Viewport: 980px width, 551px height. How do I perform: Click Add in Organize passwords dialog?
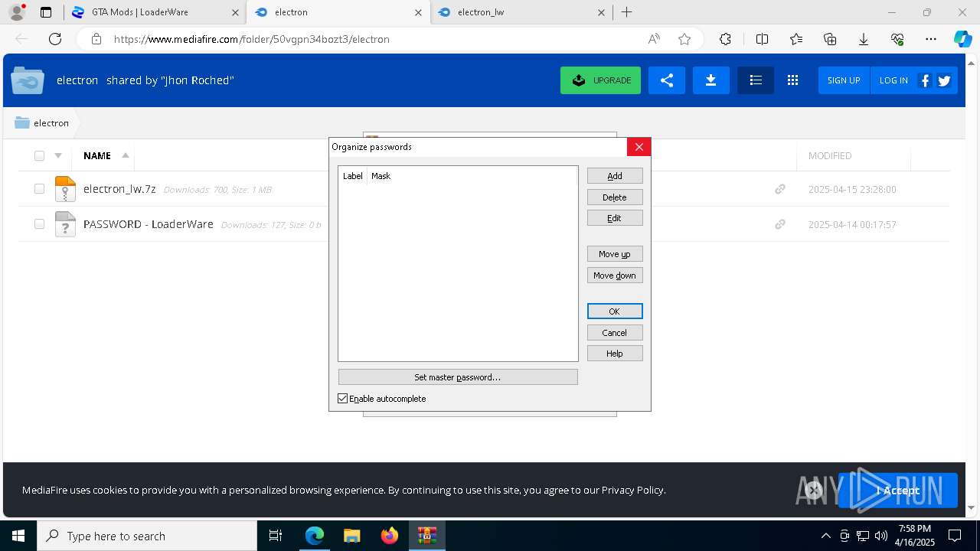[615, 176]
